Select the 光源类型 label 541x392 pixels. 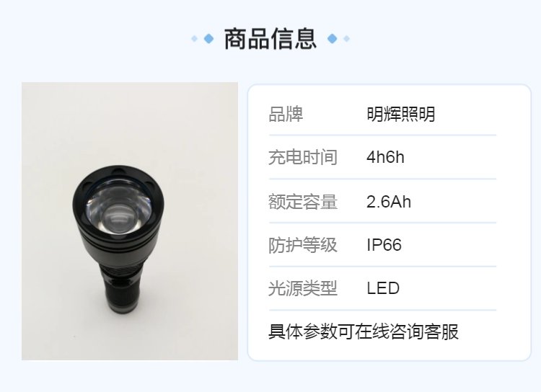tap(303, 288)
